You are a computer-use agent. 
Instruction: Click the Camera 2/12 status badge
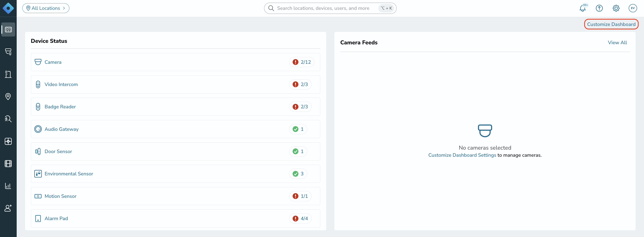(x=301, y=62)
